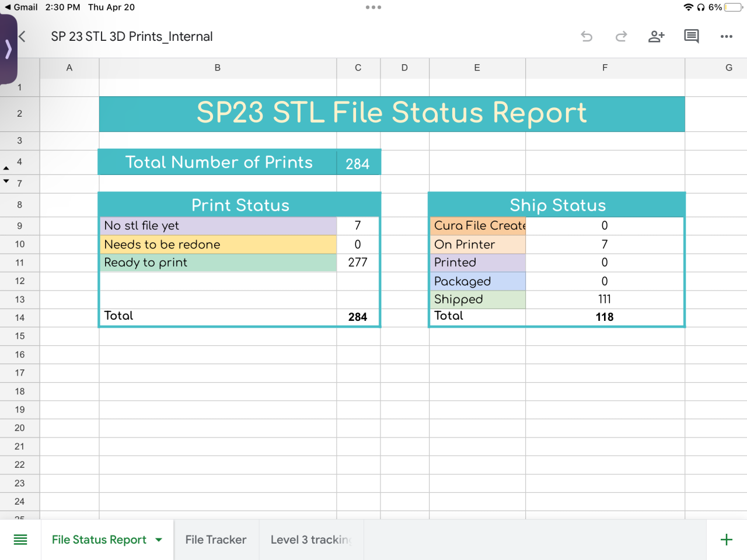747x560 pixels.
Task: Tap the undo arrow icon
Action: [x=587, y=37]
